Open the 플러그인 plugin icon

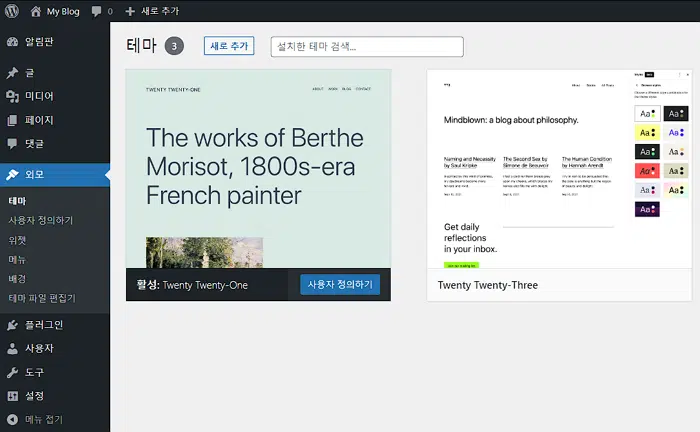12,325
